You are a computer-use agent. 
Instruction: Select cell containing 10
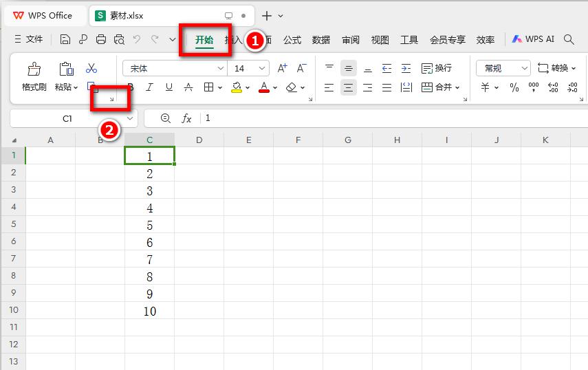click(x=150, y=311)
